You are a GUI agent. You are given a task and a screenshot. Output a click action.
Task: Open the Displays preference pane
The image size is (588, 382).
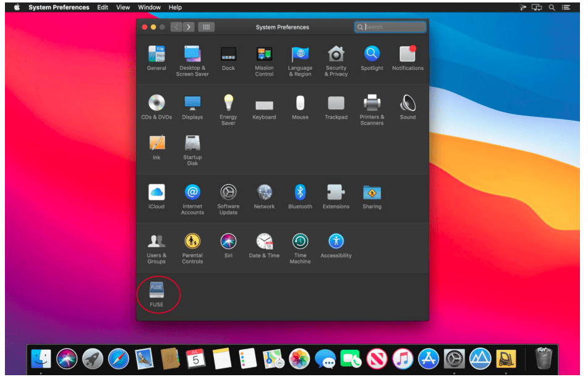click(x=192, y=107)
